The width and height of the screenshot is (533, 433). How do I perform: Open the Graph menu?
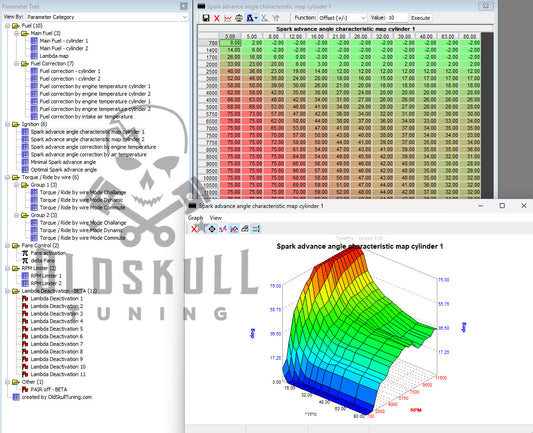[195, 218]
